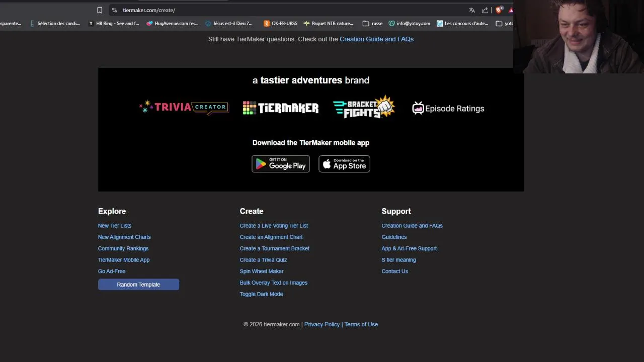644x362 pixels.
Task: Open Spin Wheel Maker link
Action: (x=262, y=271)
